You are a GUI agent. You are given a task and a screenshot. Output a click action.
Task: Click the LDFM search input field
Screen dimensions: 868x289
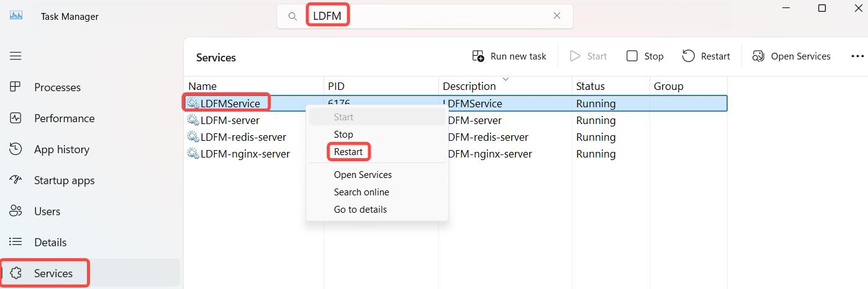(x=435, y=16)
